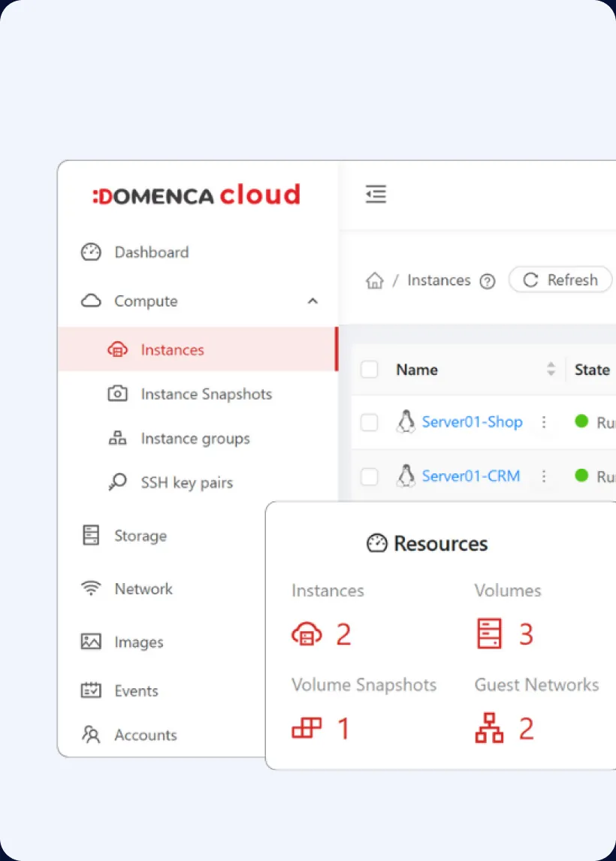Click the Refresh button
This screenshot has width=616, height=861.
(x=560, y=280)
